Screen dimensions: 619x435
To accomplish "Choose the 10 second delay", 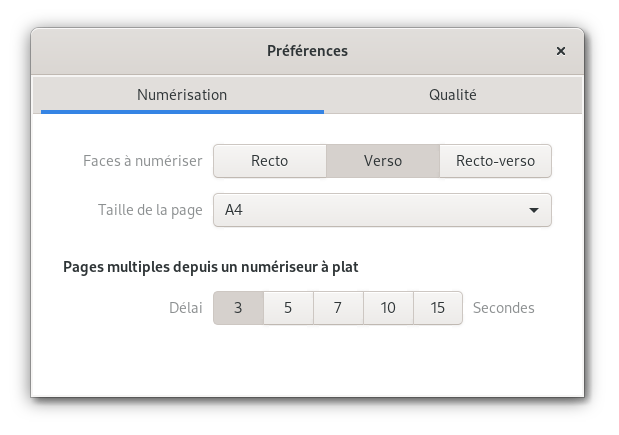I will (x=388, y=308).
